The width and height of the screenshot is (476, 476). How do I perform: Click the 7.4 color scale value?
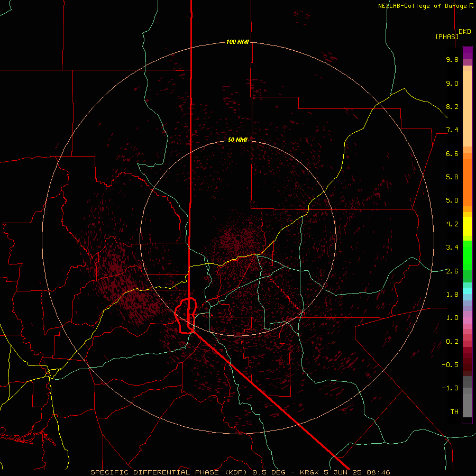click(452, 130)
